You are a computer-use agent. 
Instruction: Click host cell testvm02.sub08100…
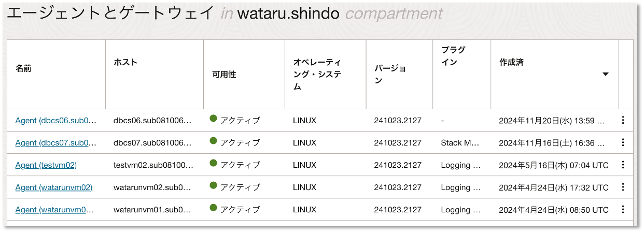coord(153,165)
